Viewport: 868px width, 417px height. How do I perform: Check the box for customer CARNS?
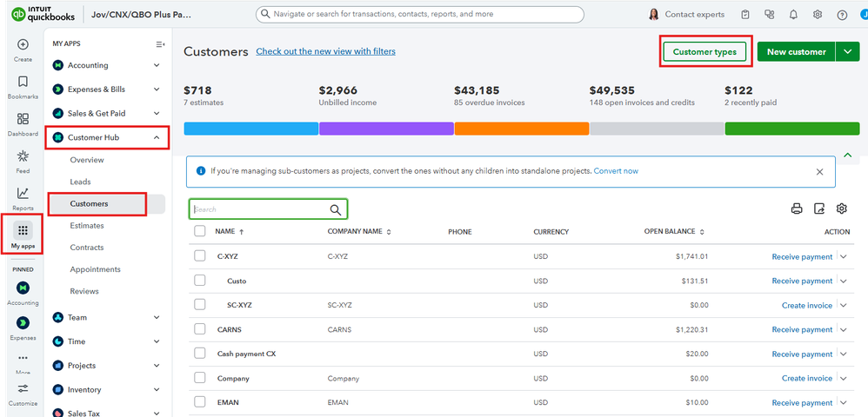(x=200, y=329)
